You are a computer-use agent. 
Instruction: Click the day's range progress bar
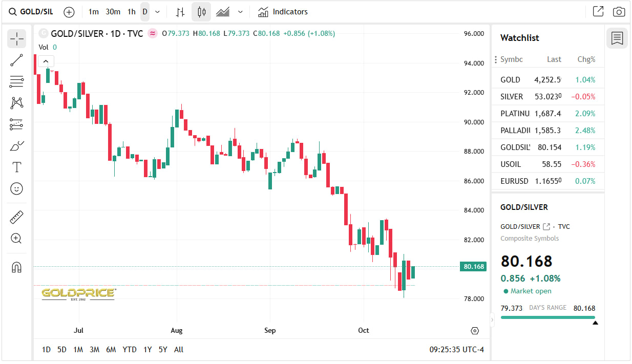(x=547, y=317)
